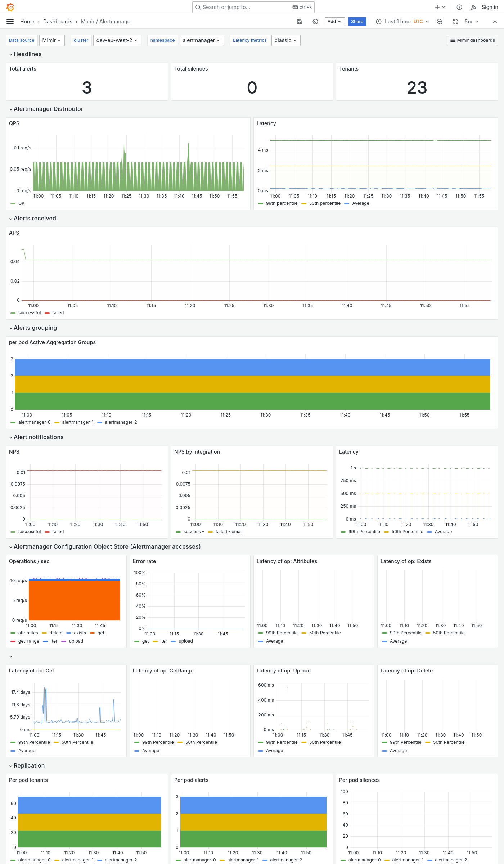Click the Share button

tap(357, 22)
